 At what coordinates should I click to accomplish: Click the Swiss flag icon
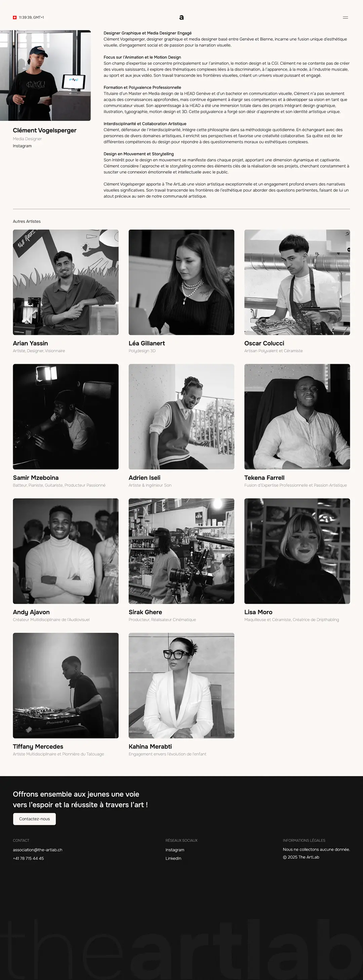click(15, 17)
